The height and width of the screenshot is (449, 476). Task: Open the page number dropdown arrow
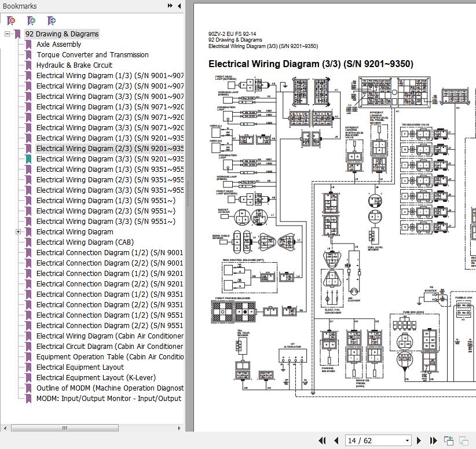tap(407, 441)
